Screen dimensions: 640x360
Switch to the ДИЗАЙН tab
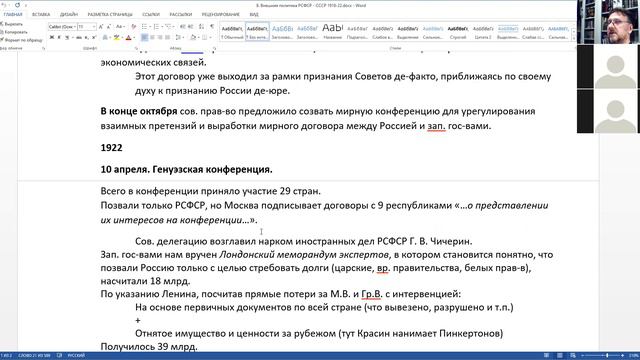tap(69, 14)
